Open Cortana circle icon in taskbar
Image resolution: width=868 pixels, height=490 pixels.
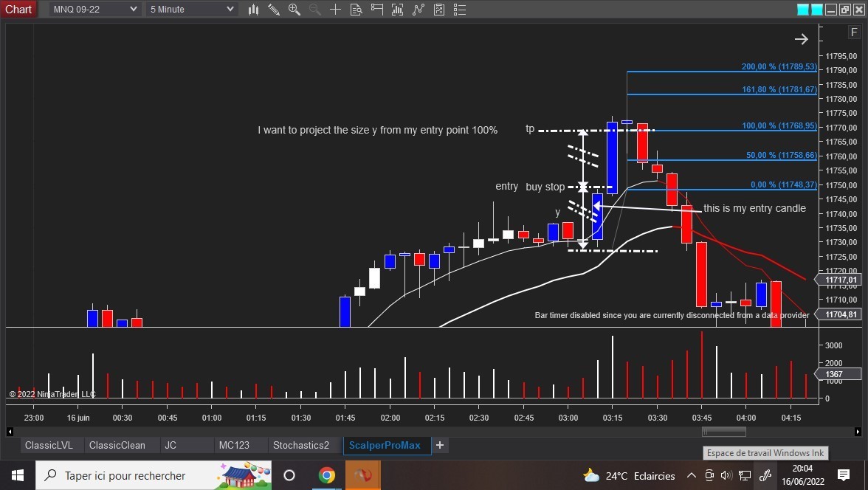(289, 475)
